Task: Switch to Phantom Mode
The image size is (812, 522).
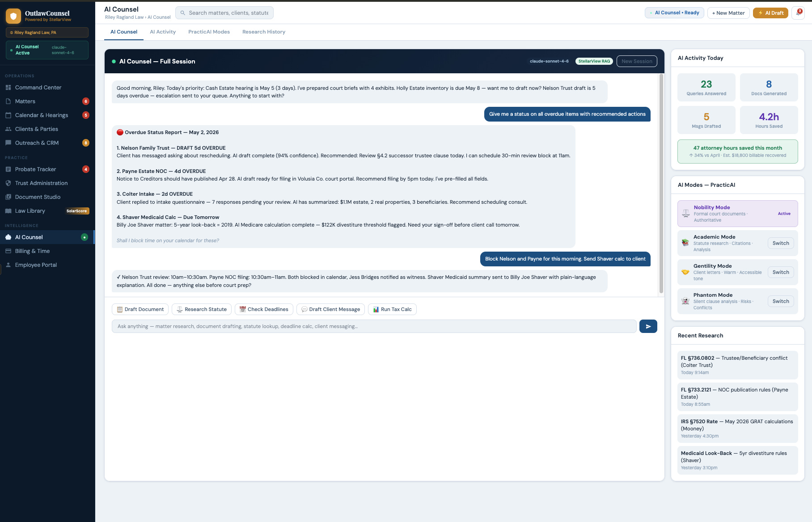Action: 780,301
